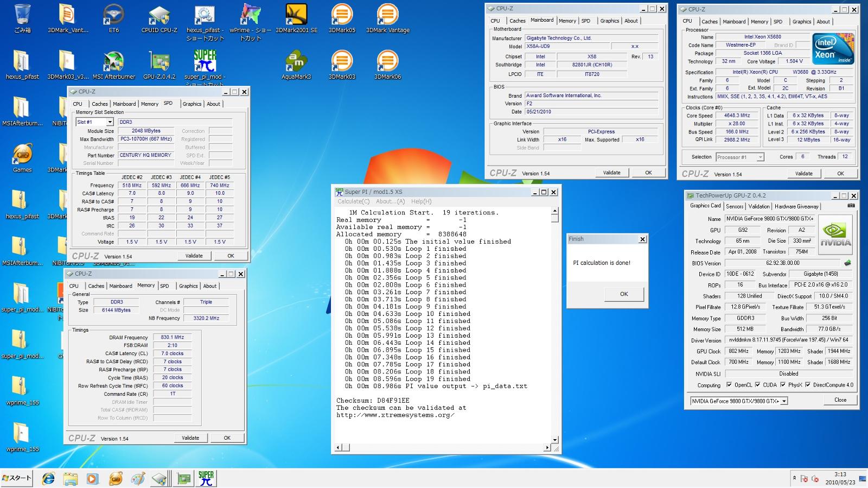Click OK in the CPU-Z Memory window
The image size is (868, 488).
pyautogui.click(x=227, y=438)
